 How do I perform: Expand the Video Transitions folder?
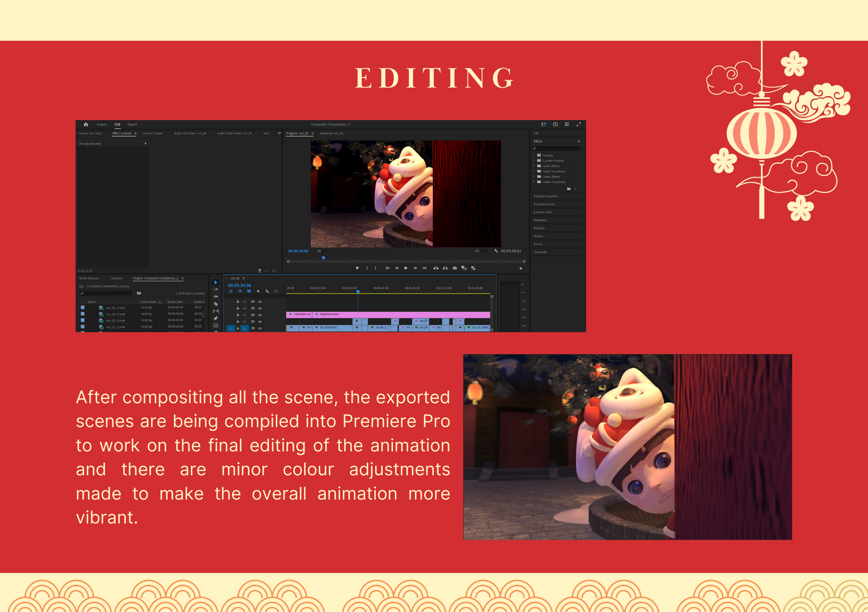click(x=534, y=182)
